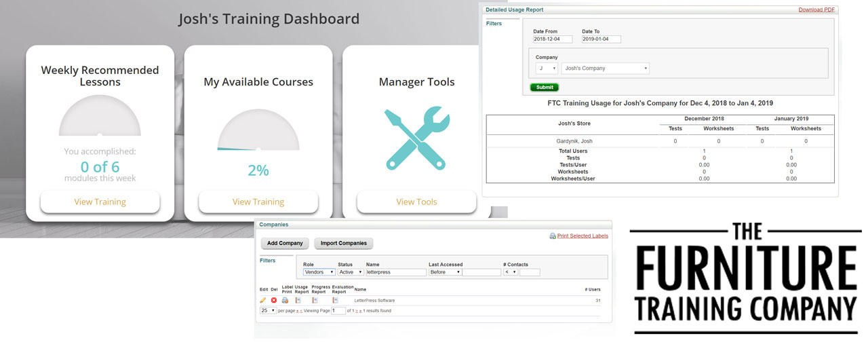Open the Evaluation Report icon for LetterPress Software
This screenshot has width=868, height=357.
[335, 300]
